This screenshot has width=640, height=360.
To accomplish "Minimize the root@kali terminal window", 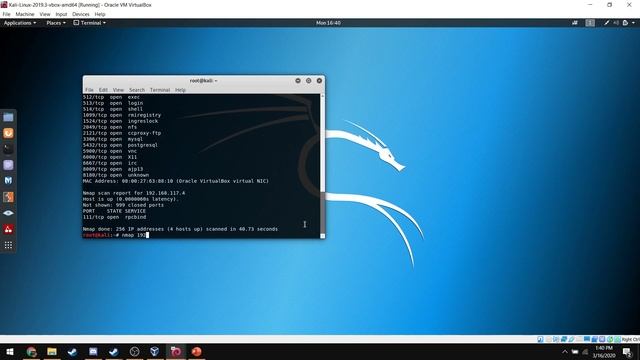I will 298,81.
